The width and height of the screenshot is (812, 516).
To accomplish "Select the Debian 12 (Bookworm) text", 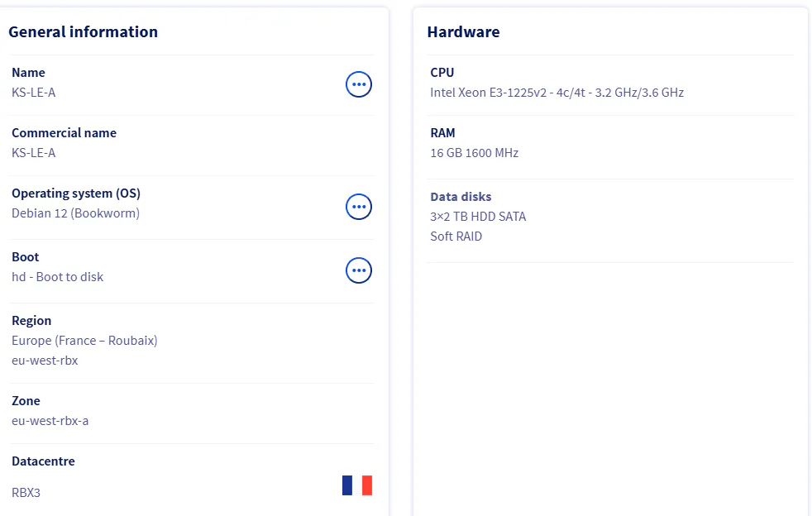I will (x=75, y=213).
